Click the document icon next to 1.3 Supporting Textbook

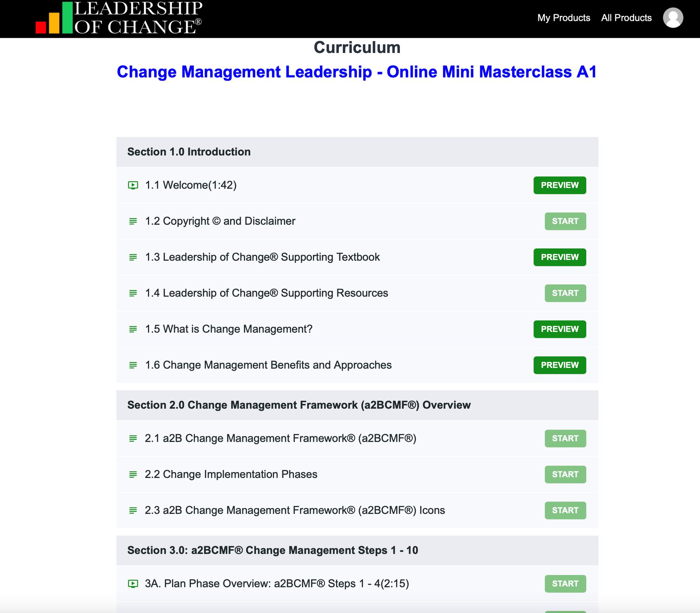(133, 257)
